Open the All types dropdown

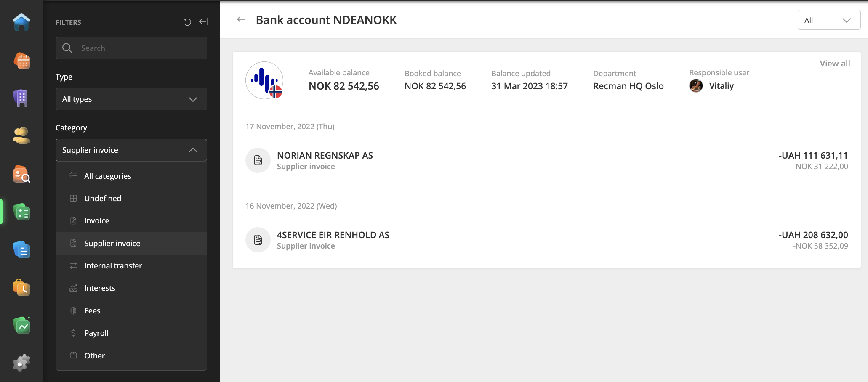coord(131,99)
